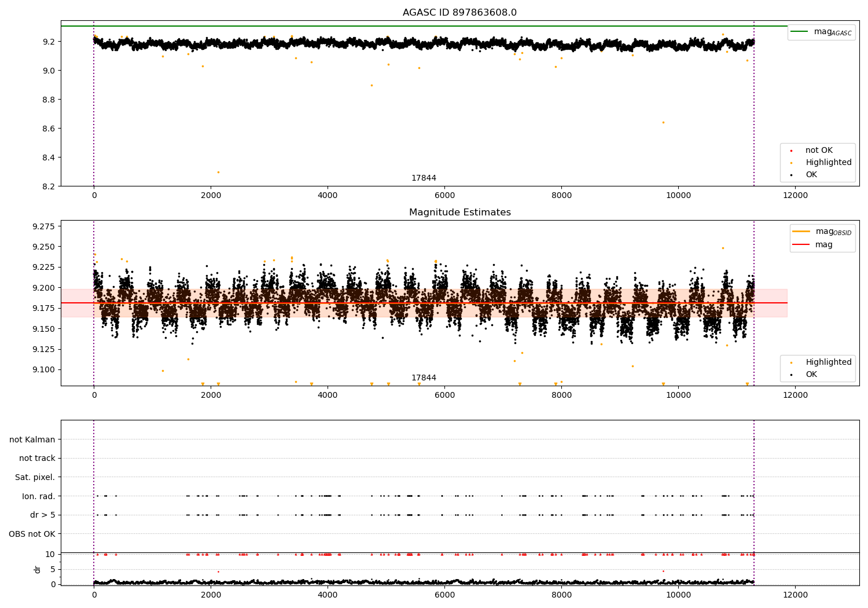Click the red 'not OK' legend marker
Viewport: 868px width, 608px height.
click(x=791, y=151)
